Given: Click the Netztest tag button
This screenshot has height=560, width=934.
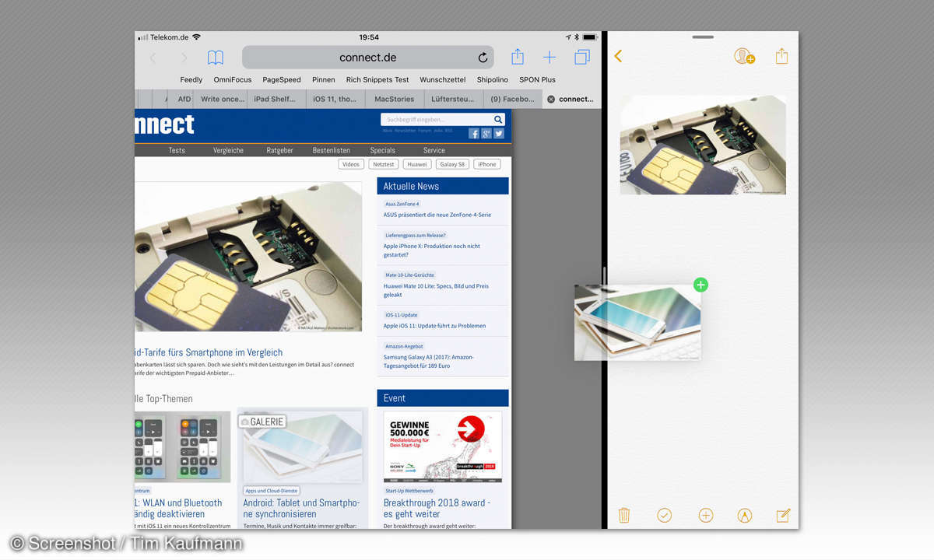Looking at the screenshot, I should point(384,164).
